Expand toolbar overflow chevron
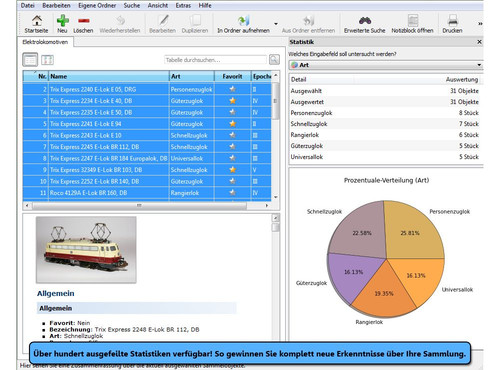 (480, 24)
